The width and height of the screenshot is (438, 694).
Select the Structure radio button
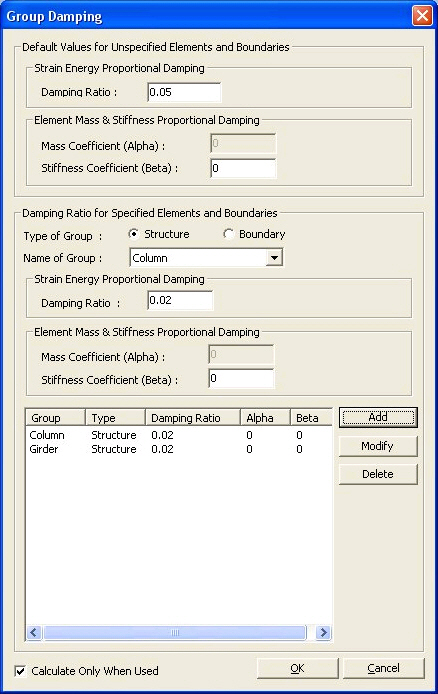coord(134,234)
